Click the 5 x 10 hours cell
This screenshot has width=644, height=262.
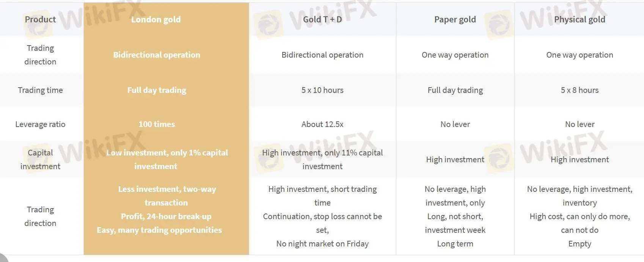(322, 90)
